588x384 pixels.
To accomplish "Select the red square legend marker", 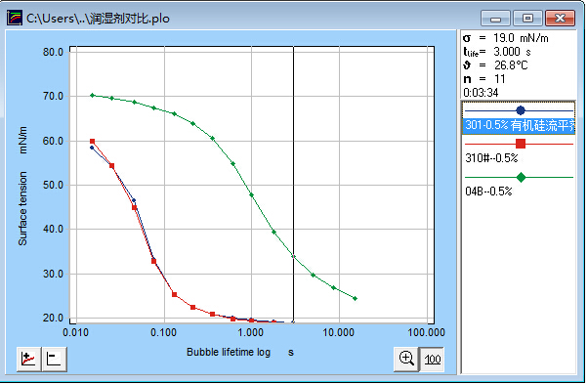I will pos(521,144).
